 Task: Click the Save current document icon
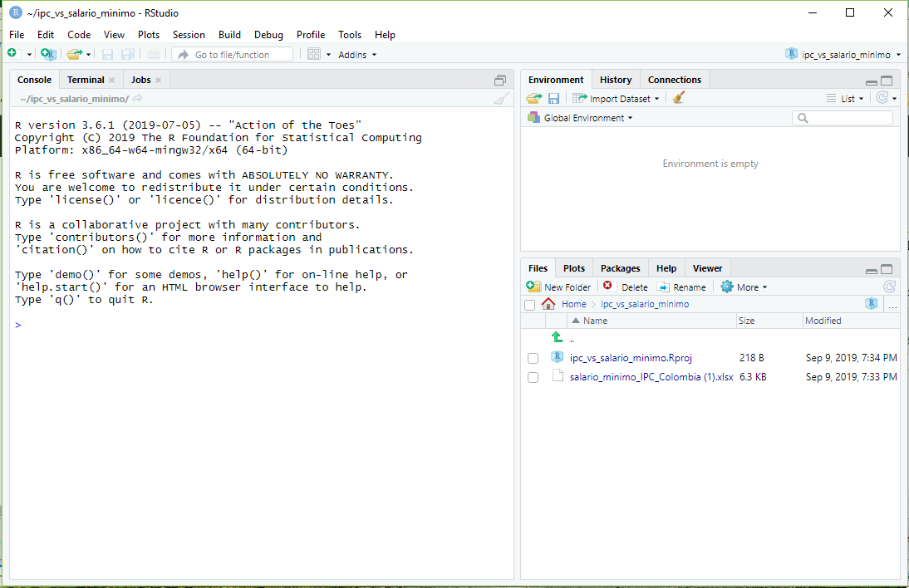[107, 55]
